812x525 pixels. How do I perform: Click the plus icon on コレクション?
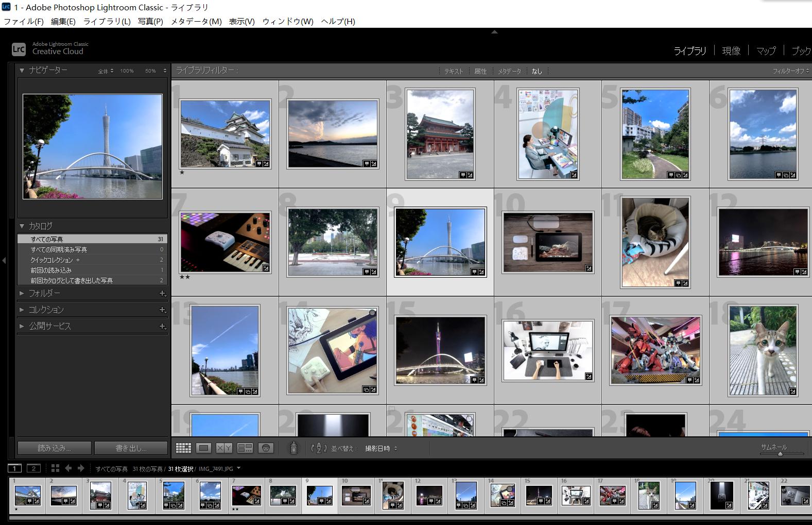click(162, 310)
